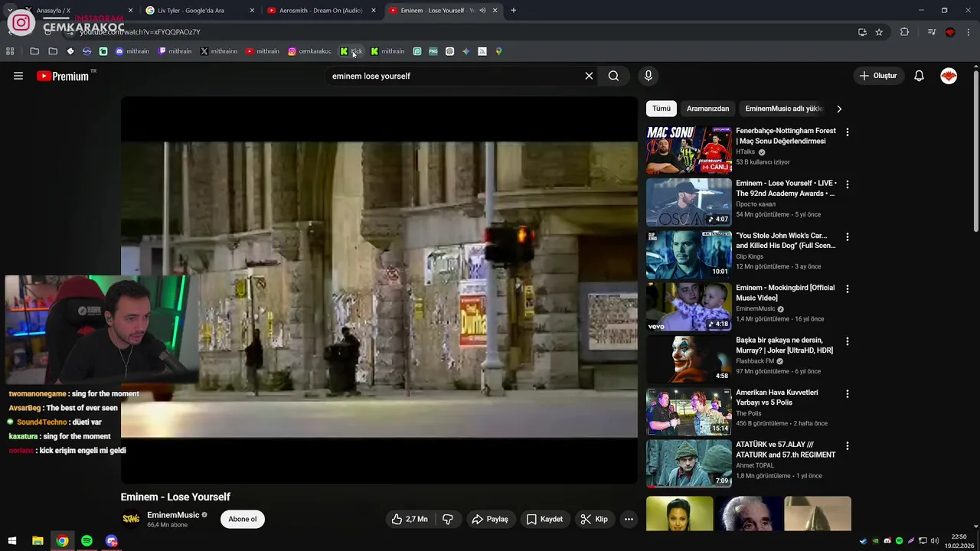Click page vertical scrollbar thumb
The image size is (980, 551).
[x=976, y=151]
